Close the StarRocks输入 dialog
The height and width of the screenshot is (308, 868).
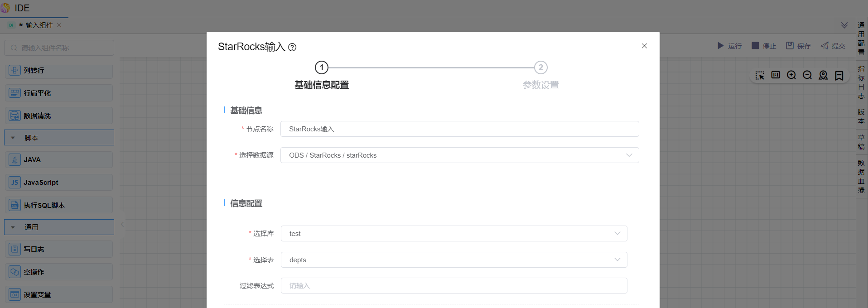pos(644,46)
